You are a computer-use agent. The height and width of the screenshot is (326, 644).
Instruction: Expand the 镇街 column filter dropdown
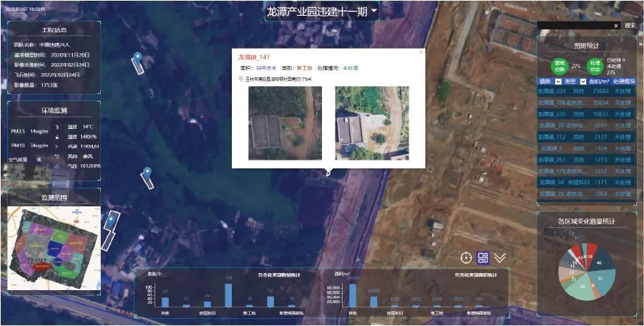coord(558,81)
